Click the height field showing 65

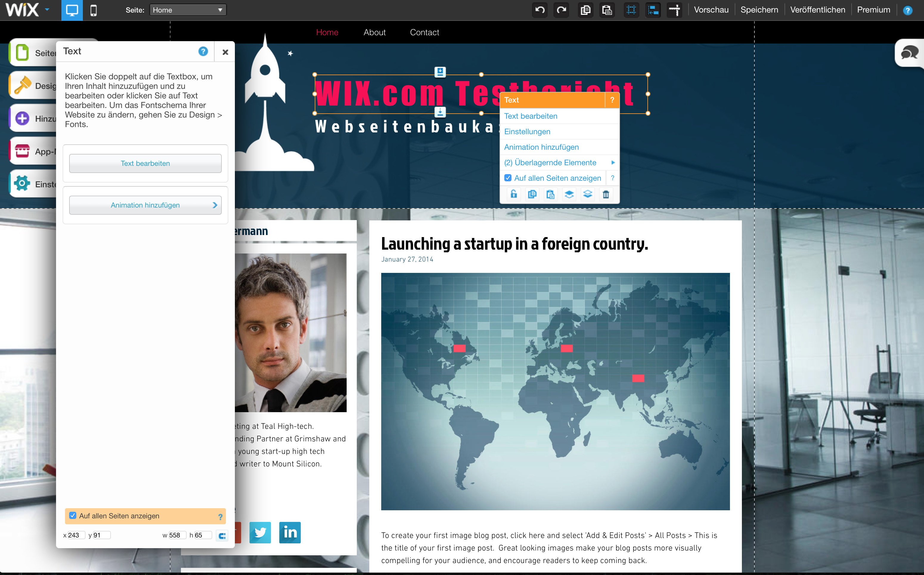[x=203, y=535]
